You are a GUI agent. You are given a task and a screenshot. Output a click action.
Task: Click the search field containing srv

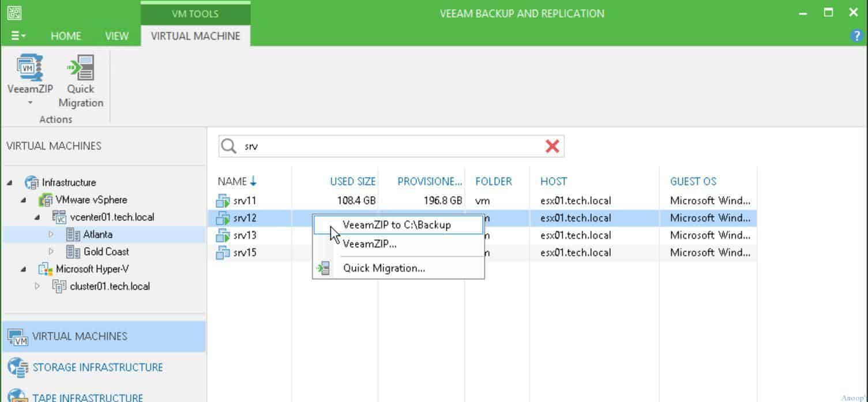[x=391, y=146]
